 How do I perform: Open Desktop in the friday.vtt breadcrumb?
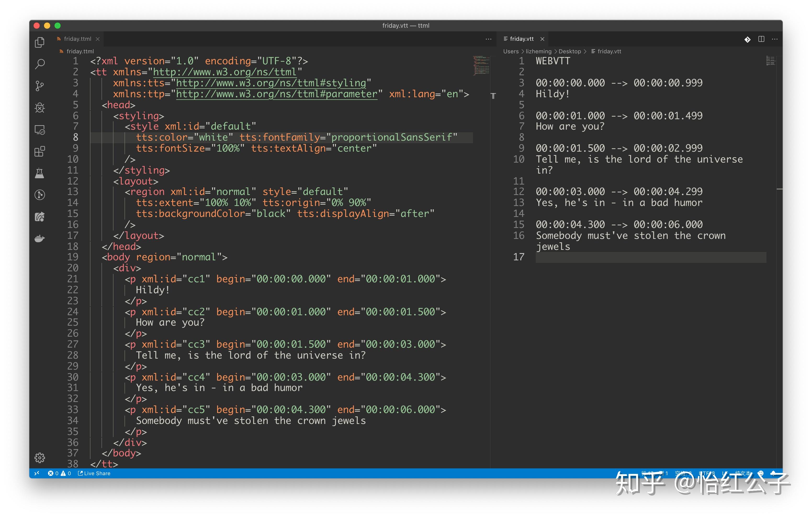(570, 51)
